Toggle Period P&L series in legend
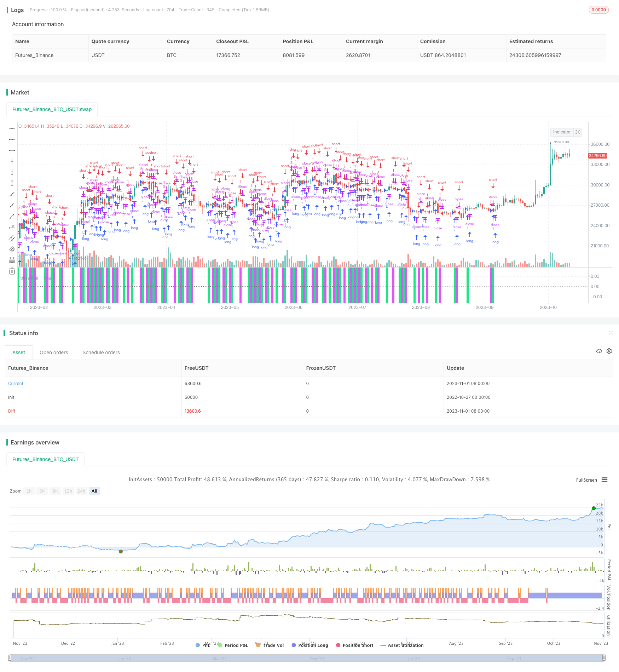Screen dimensions: 619x672 click(233, 645)
